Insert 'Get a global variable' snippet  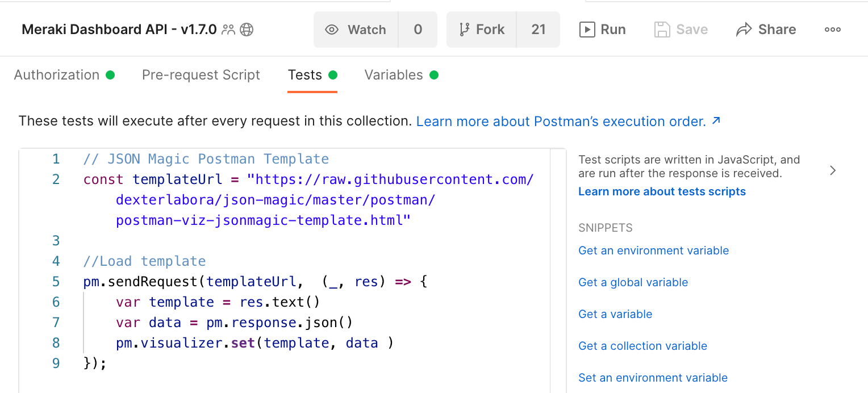tap(633, 282)
